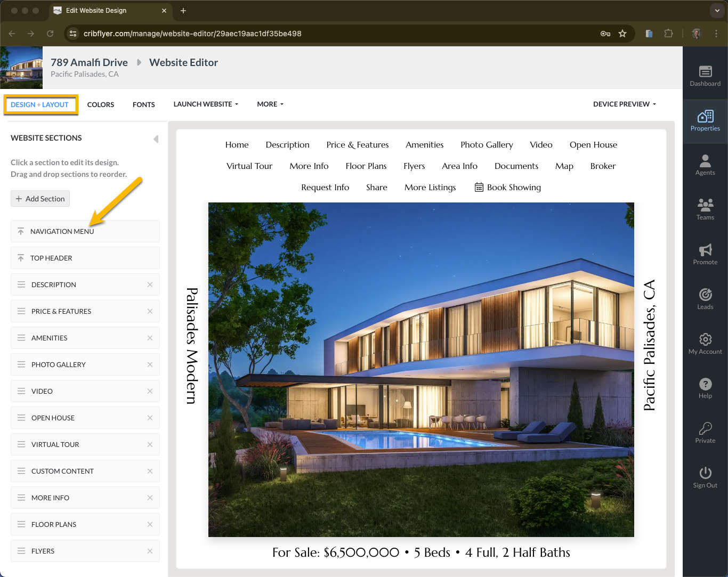728x577 pixels.
Task: Click the Sign Out power icon
Action: tap(705, 473)
